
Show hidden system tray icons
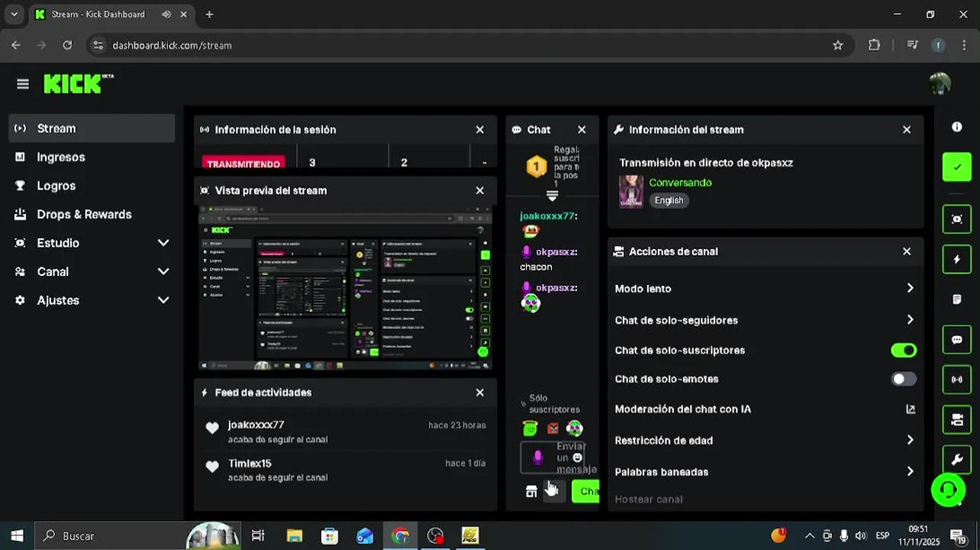click(810, 536)
